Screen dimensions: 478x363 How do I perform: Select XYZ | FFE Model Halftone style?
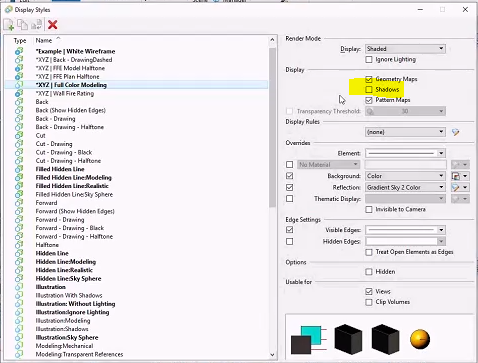click(x=70, y=68)
